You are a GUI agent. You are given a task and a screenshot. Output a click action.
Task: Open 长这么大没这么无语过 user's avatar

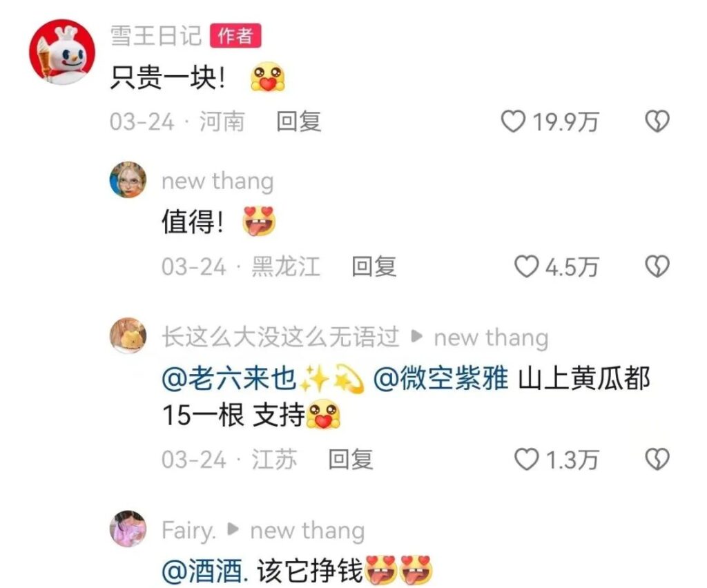pos(128,335)
